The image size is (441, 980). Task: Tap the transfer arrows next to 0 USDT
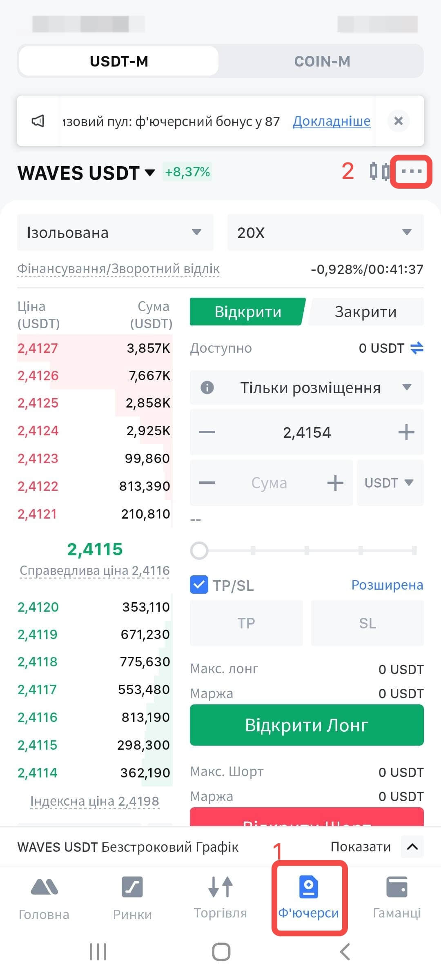(x=416, y=348)
